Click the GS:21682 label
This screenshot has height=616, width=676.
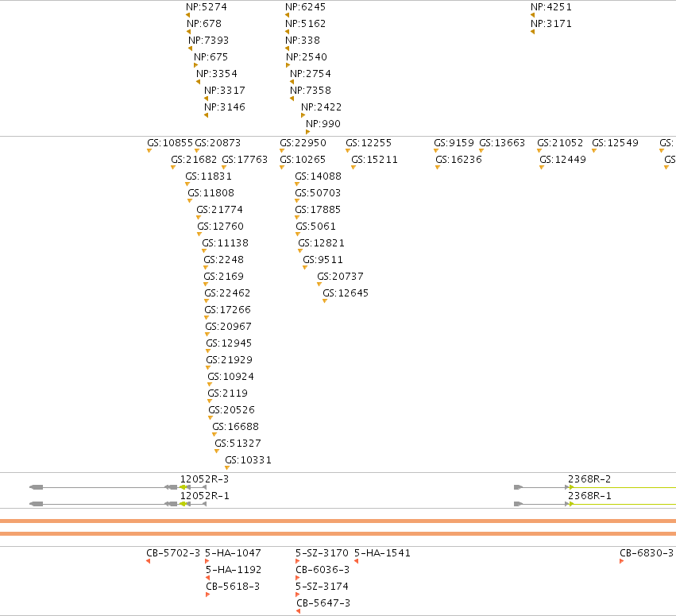point(194,160)
